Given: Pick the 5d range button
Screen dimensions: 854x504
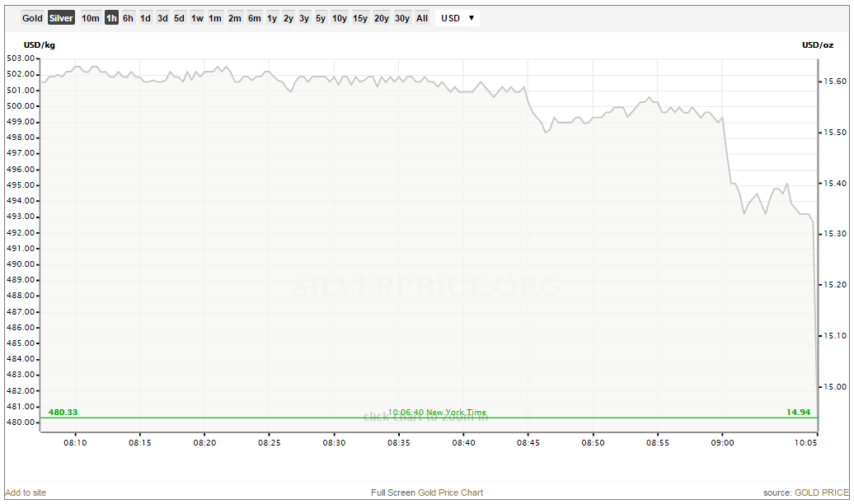Looking at the screenshot, I should point(179,18).
